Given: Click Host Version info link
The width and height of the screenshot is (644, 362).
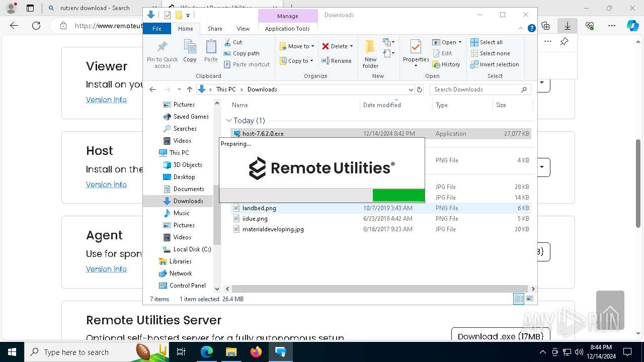Looking at the screenshot, I should coord(106,185).
